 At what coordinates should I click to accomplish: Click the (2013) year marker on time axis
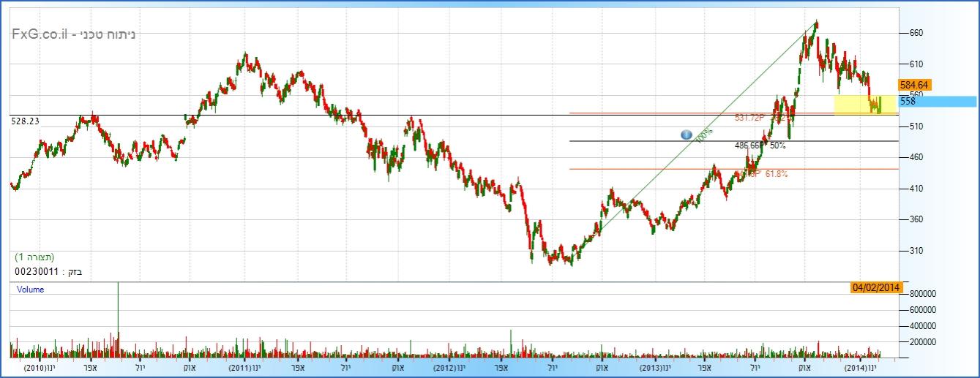[x=651, y=367]
